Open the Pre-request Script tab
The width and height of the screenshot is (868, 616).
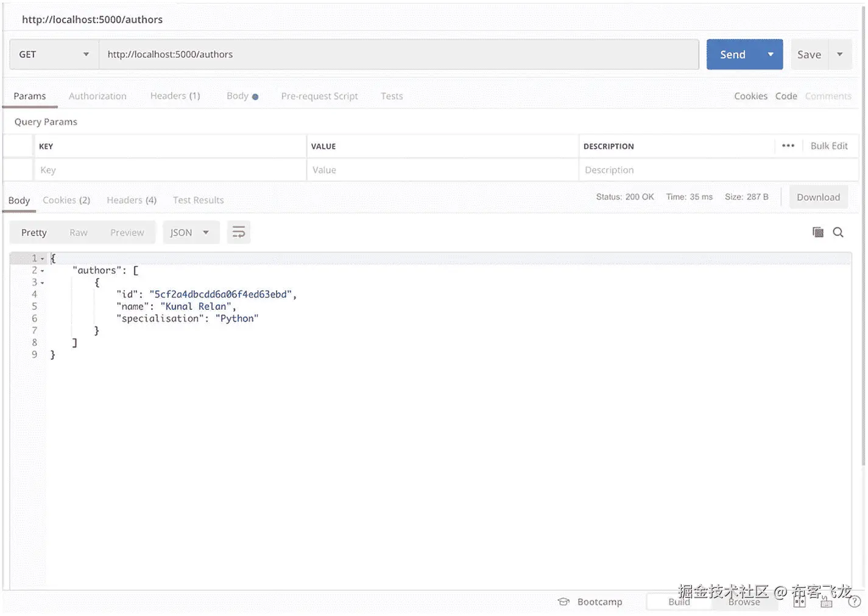pos(319,96)
